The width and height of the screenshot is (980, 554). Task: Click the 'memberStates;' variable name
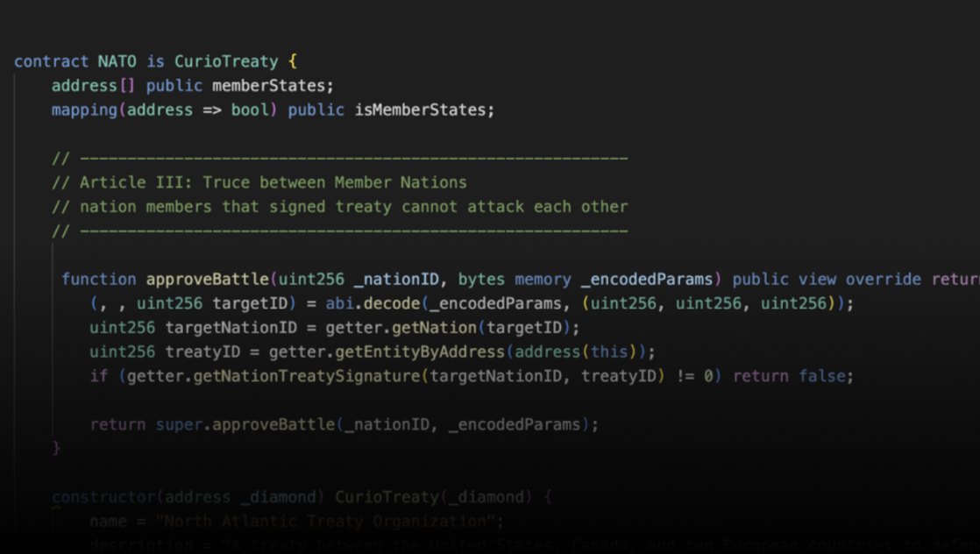click(x=273, y=86)
